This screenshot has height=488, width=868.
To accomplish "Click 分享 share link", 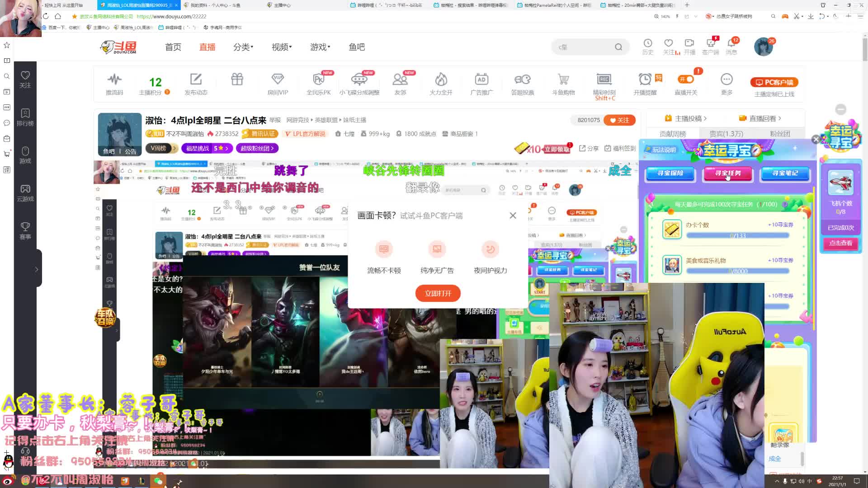I will [589, 148].
